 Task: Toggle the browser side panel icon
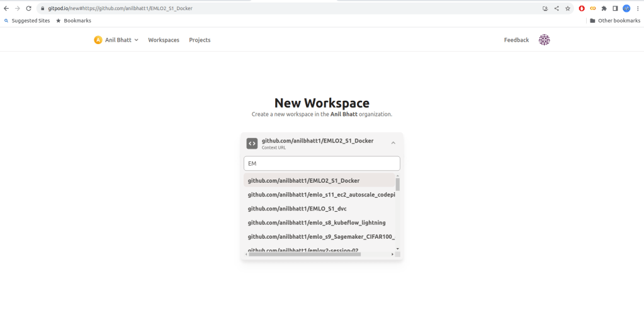(x=615, y=8)
